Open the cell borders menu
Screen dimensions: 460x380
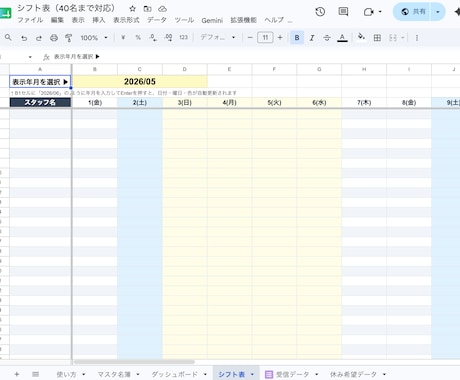tap(377, 38)
